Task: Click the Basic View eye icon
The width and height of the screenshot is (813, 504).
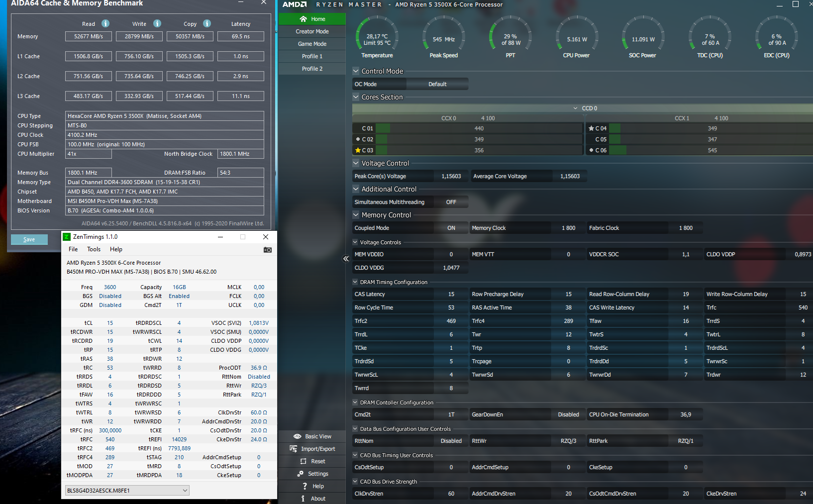Action: coord(298,436)
